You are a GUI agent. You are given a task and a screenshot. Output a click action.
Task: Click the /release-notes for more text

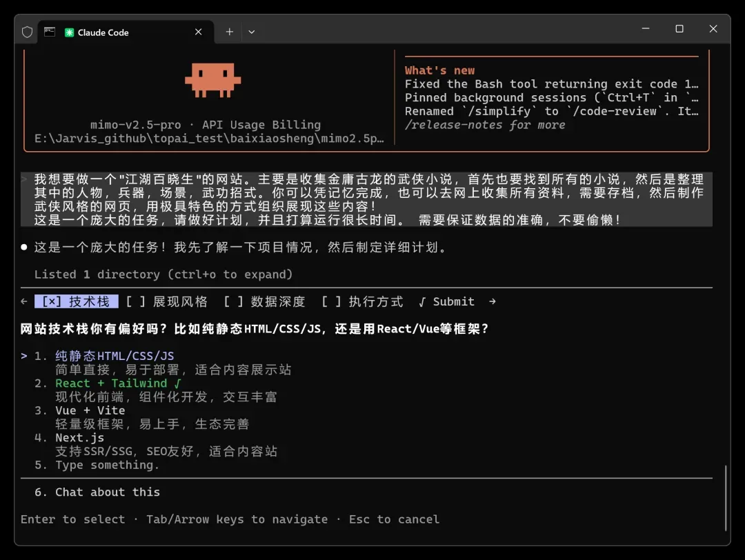click(485, 125)
